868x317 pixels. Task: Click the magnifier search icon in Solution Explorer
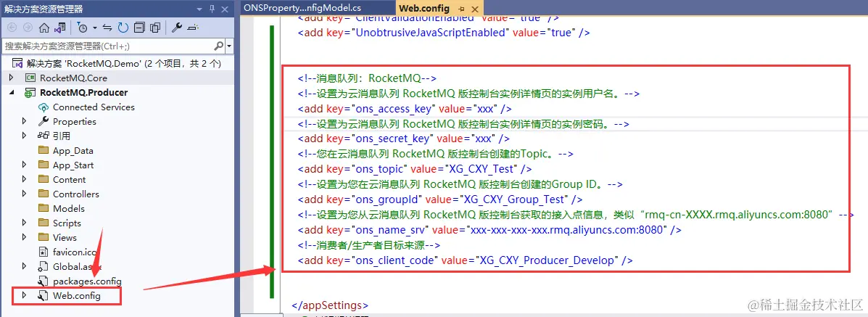(x=219, y=46)
